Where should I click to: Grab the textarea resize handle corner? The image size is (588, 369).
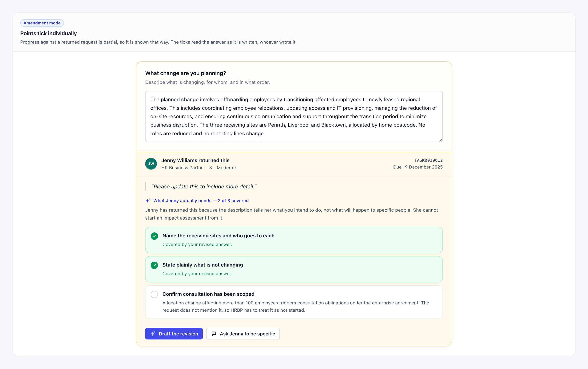441,140
